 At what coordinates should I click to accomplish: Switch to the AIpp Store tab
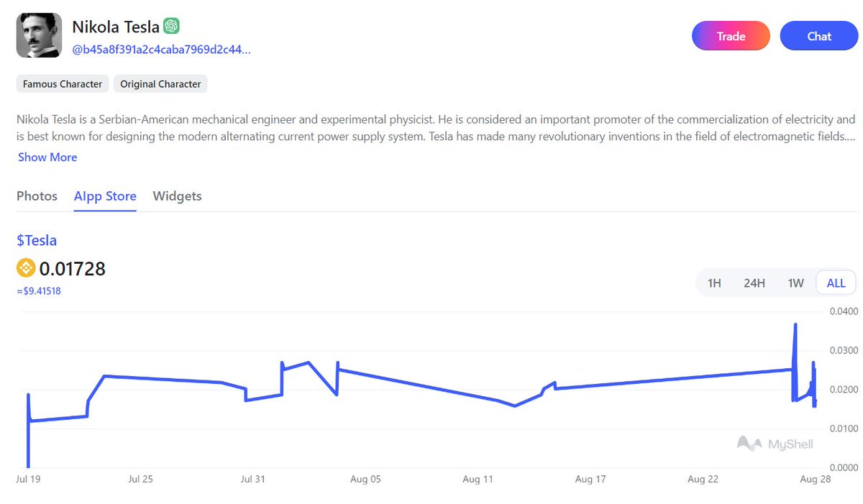[x=105, y=196]
